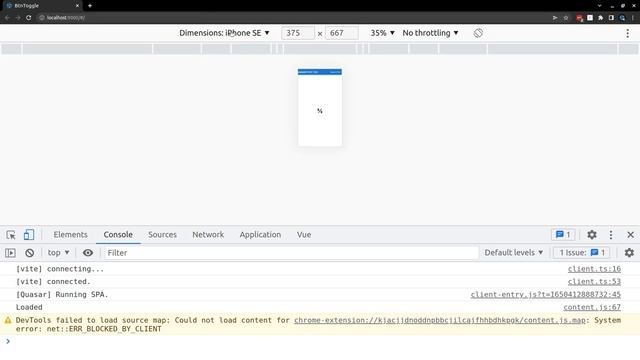Open the Dimensions device dropdown
The height and width of the screenshot is (360, 640).
pyautogui.click(x=224, y=33)
